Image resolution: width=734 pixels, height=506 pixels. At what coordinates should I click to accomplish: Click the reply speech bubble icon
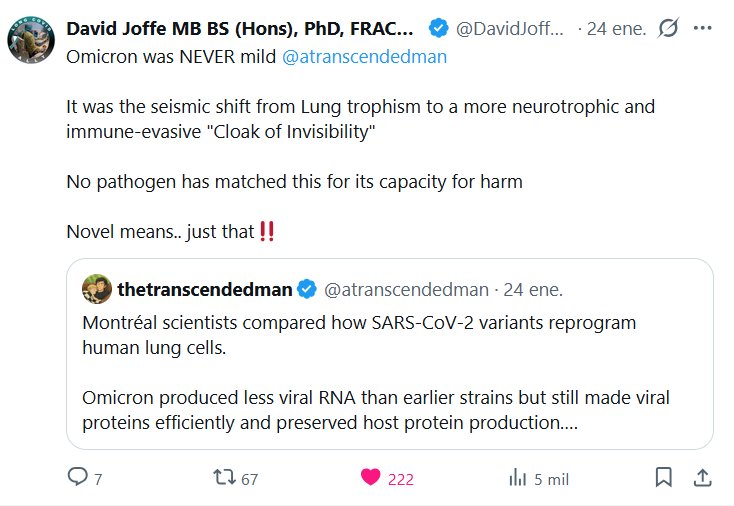(78, 478)
